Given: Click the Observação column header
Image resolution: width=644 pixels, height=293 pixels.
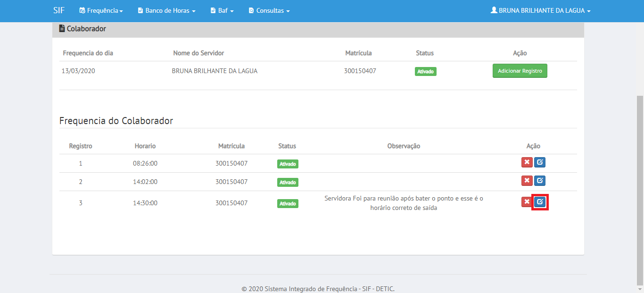Looking at the screenshot, I should [x=404, y=146].
